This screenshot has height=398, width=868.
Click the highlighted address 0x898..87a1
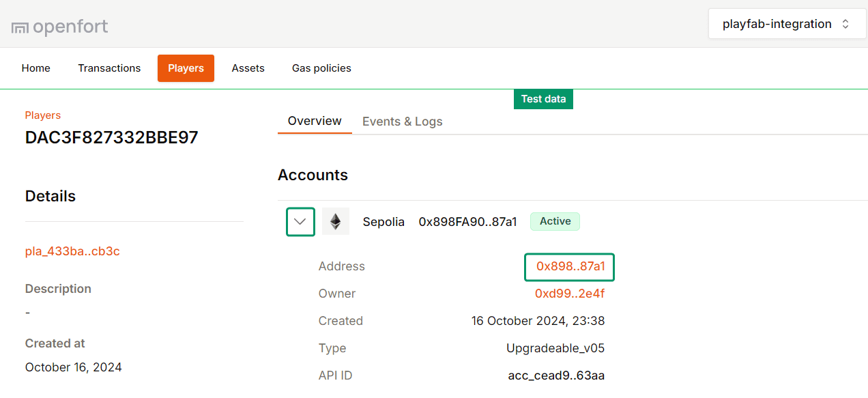pyautogui.click(x=569, y=266)
